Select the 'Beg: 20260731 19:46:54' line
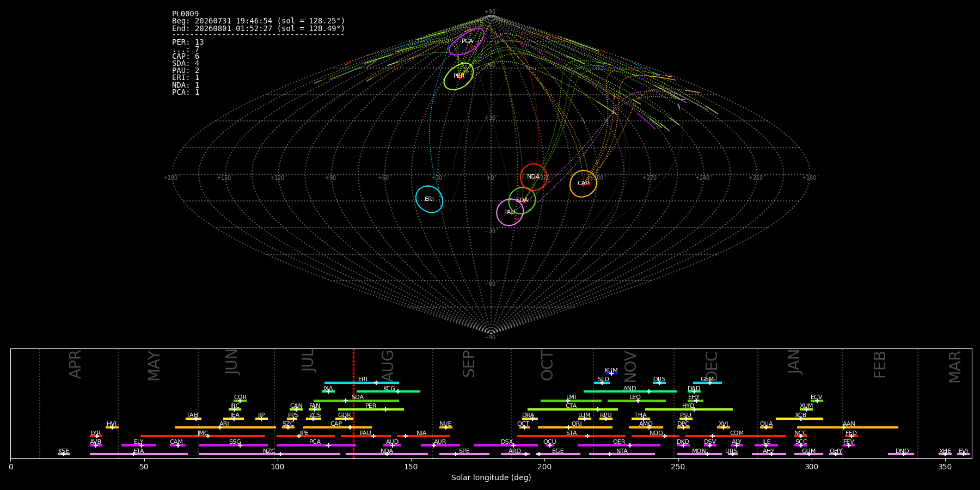The height and width of the screenshot is (490, 980). [259, 21]
